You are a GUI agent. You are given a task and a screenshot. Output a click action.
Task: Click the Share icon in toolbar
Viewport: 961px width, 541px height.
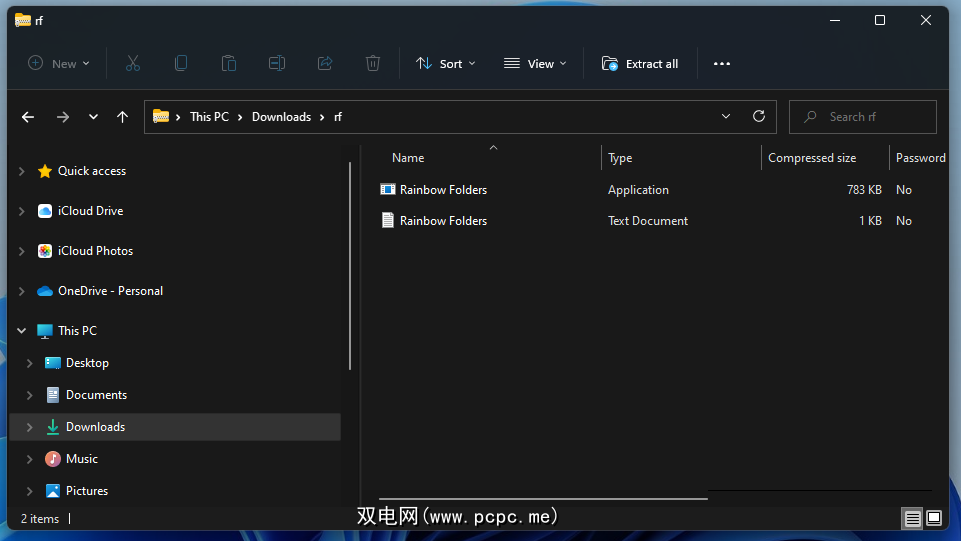325,63
